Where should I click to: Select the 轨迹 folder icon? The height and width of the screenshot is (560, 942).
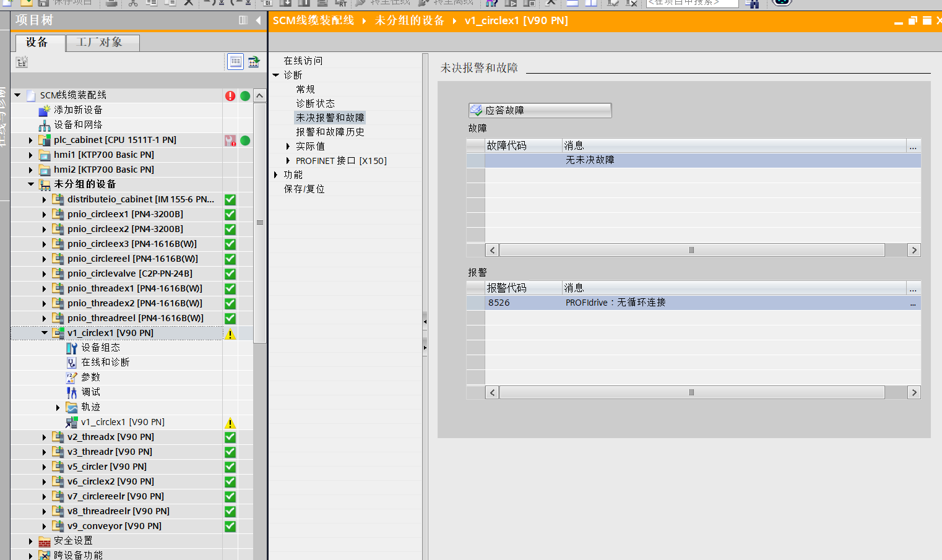click(x=72, y=407)
